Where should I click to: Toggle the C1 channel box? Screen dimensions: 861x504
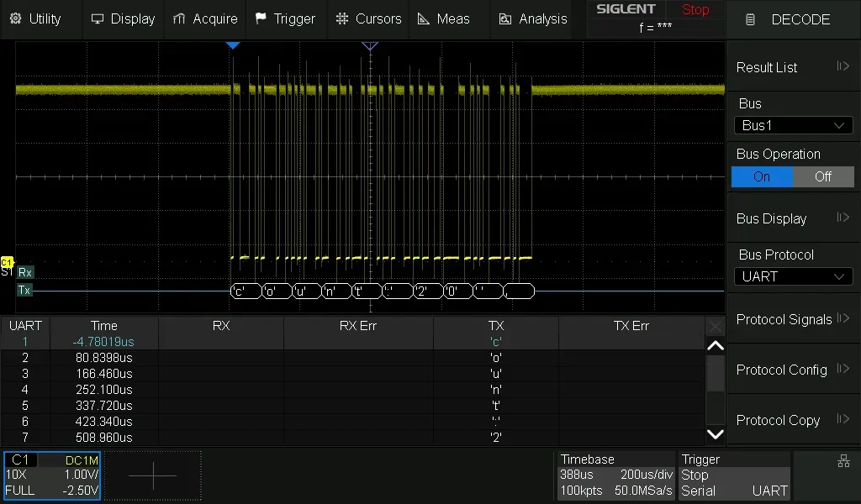tap(52, 475)
